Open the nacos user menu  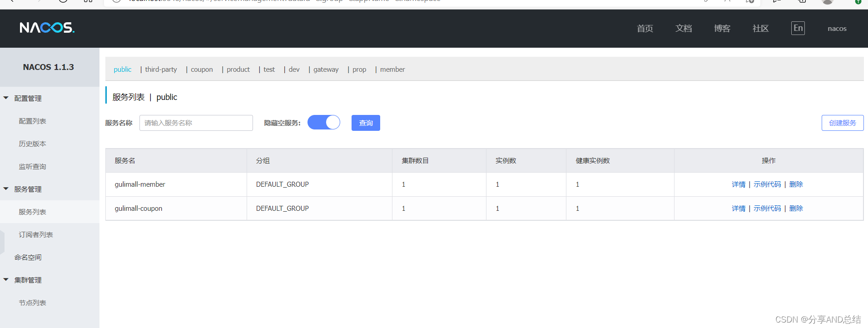click(x=837, y=29)
